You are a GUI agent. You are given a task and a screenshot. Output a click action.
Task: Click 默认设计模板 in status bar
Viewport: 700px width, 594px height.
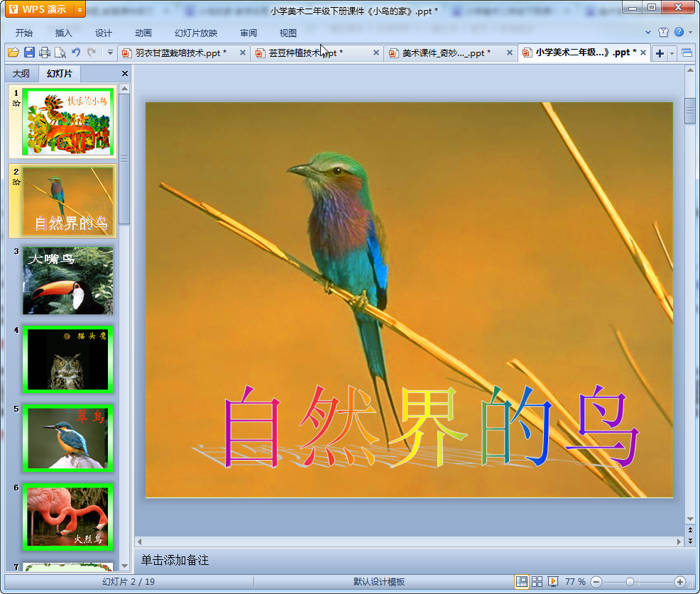point(379,581)
